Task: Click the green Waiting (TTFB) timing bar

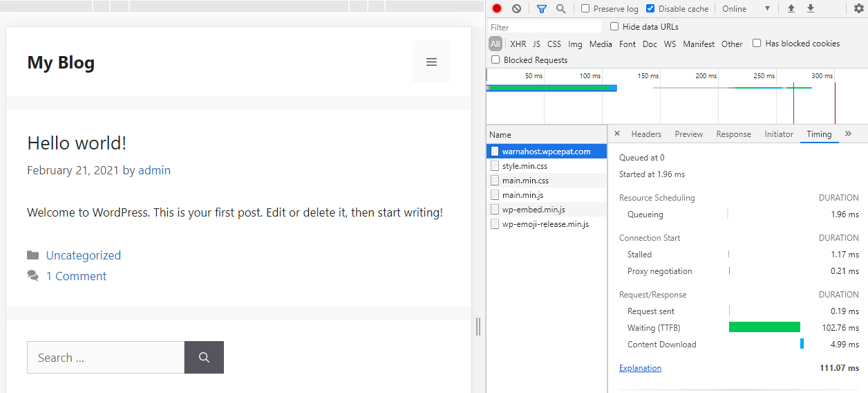Action: [764, 327]
